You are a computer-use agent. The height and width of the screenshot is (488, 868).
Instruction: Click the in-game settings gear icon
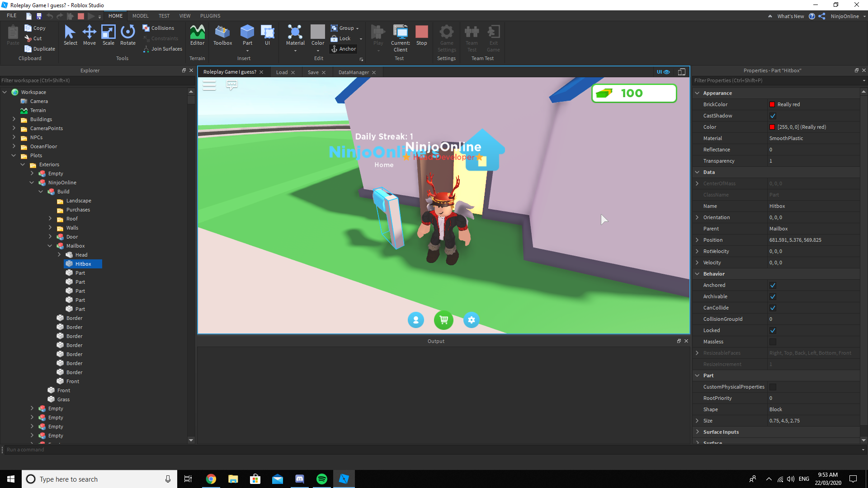pos(471,320)
